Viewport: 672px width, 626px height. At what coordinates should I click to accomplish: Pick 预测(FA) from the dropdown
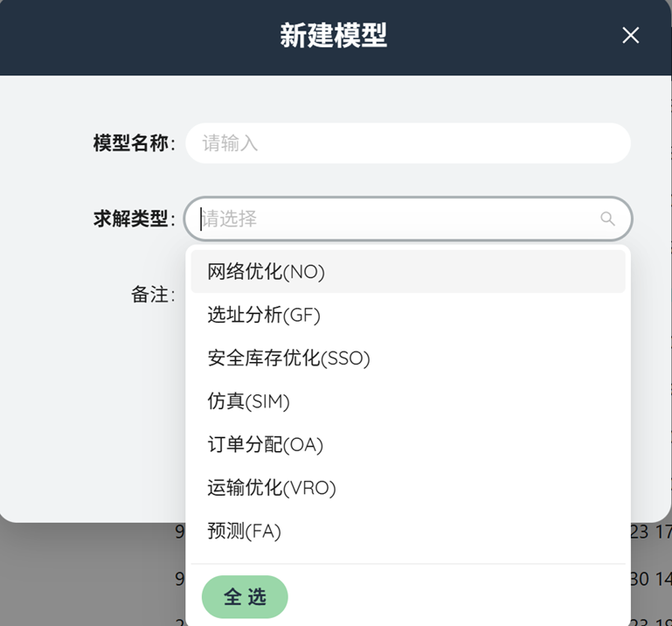pos(408,532)
